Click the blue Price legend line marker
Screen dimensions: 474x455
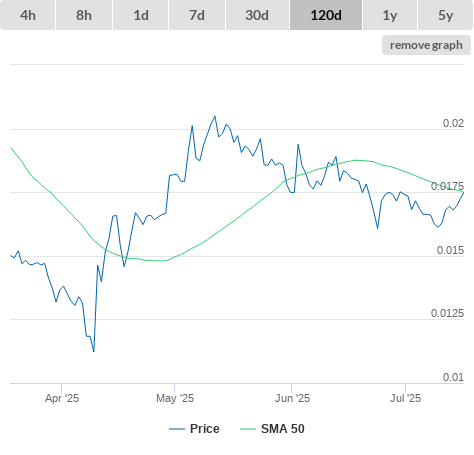(177, 429)
